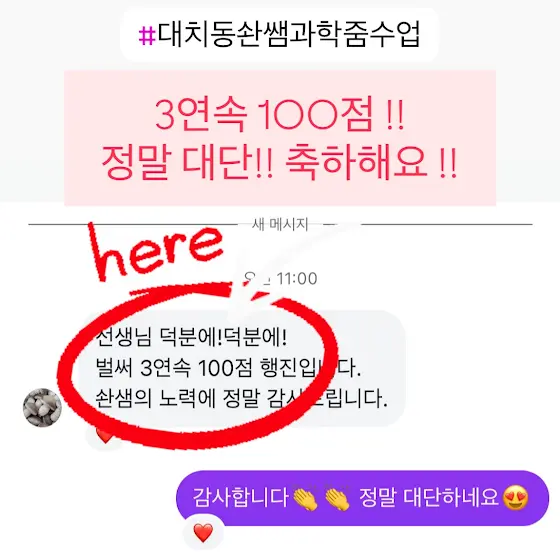The image size is (560, 560).
Task: Tap '감사합니다' in the purple bubble
Action: click(x=240, y=497)
